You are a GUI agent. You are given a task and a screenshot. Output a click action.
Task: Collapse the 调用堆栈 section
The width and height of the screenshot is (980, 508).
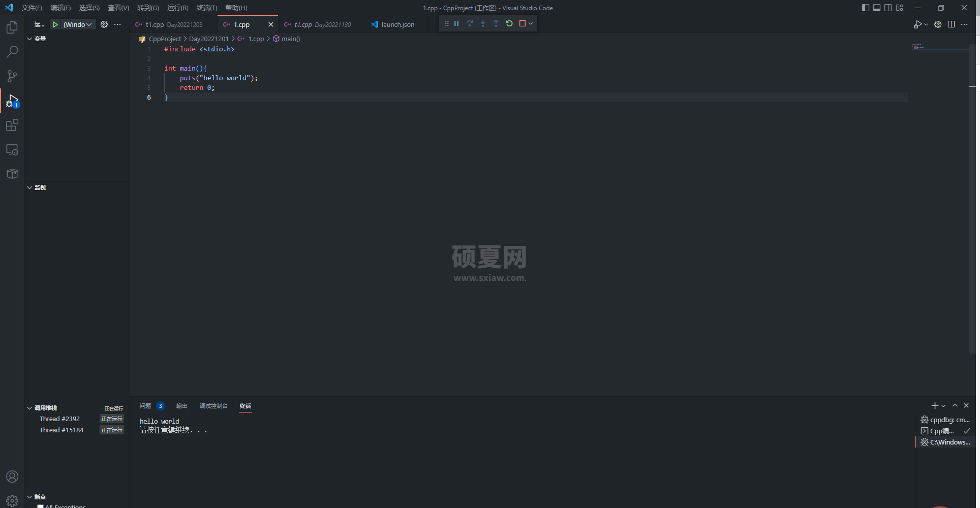click(29, 408)
